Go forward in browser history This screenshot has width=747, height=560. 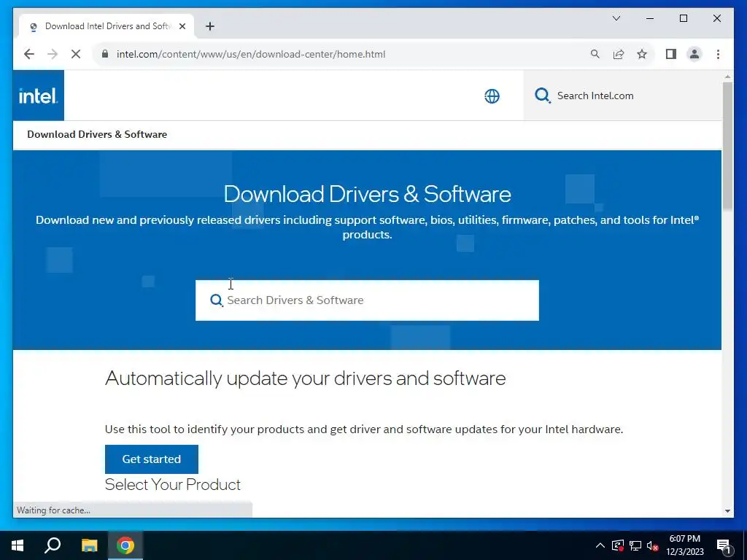[x=53, y=54]
